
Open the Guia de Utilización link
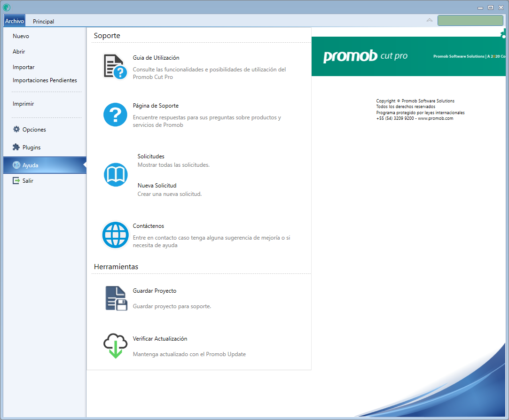coord(156,58)
